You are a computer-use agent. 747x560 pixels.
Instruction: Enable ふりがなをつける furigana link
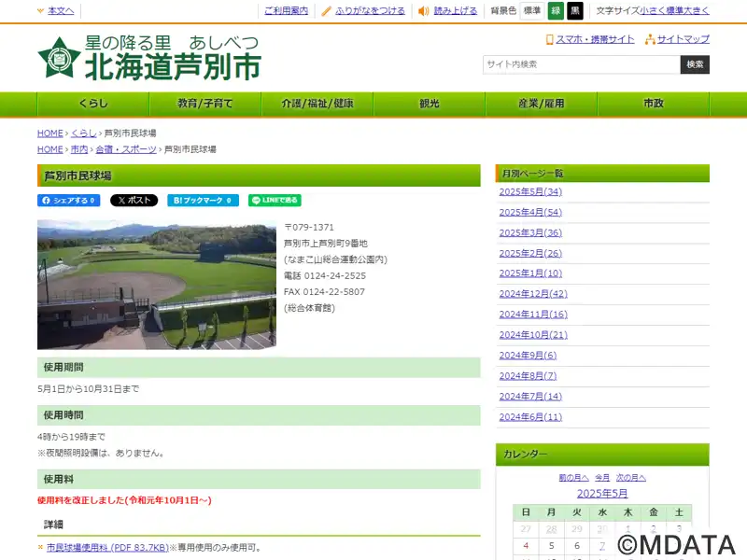[370, 10]
